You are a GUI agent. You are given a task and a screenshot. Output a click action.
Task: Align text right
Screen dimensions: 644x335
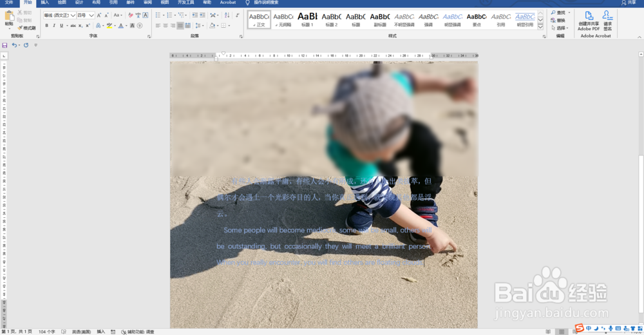(x=173, y=26)
